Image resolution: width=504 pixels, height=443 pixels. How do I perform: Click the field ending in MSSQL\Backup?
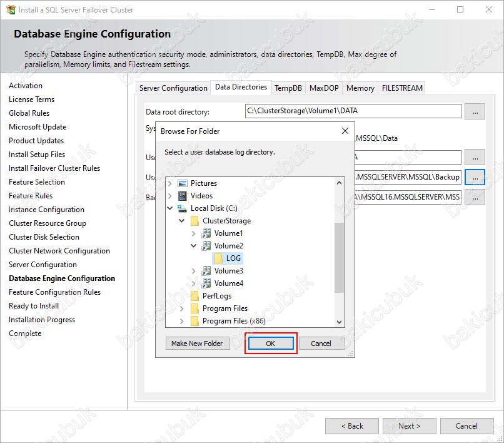[x=408, y=177]
